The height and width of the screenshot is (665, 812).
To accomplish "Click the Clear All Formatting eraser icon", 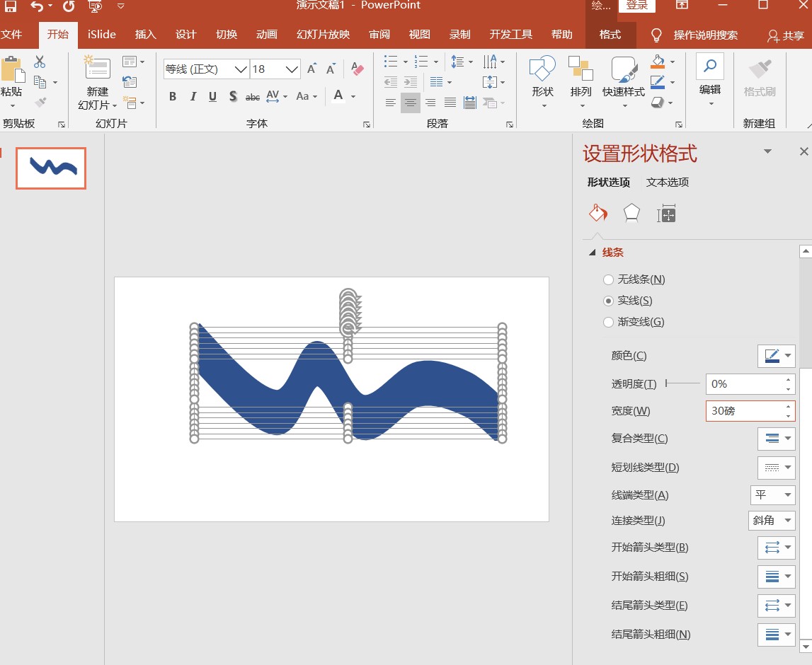I will tap(357, 69).
